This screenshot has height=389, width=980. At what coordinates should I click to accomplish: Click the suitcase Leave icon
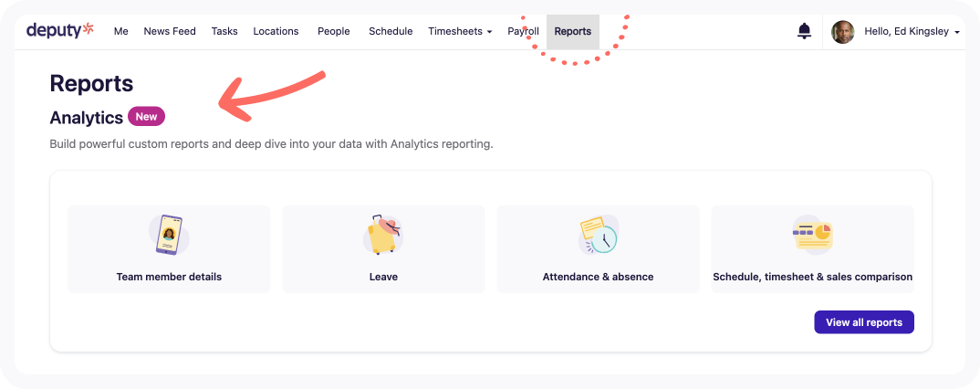tap(383, 236)
